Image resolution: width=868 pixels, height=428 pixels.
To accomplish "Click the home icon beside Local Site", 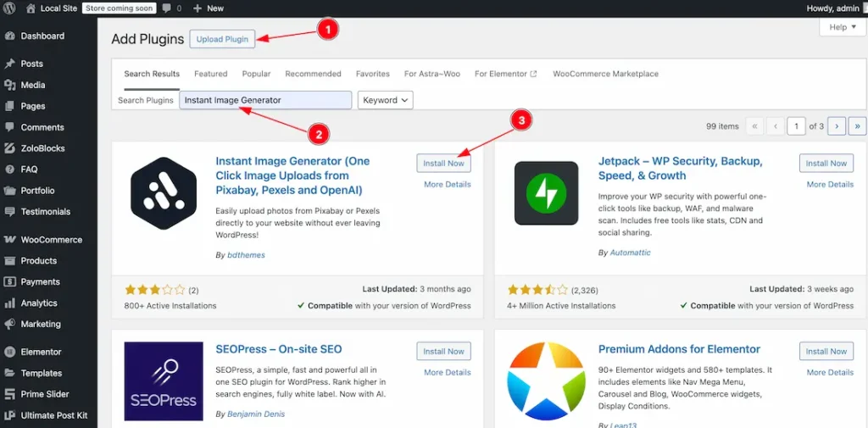I will pyautogui.click(x=31, y=8).
